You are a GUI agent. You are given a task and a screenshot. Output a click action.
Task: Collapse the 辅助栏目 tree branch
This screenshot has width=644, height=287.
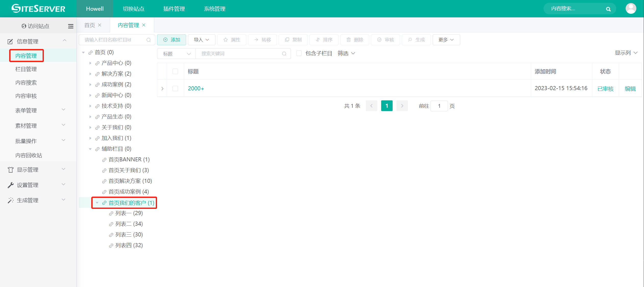click(90, 149)
